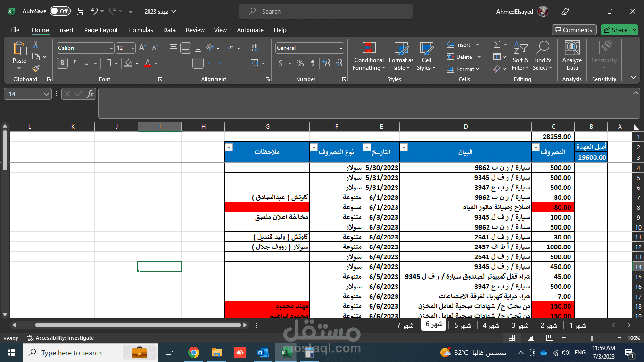Click the Percent Style icon
Viewport: 644px width, 362px height.
(x=300, y=63)
